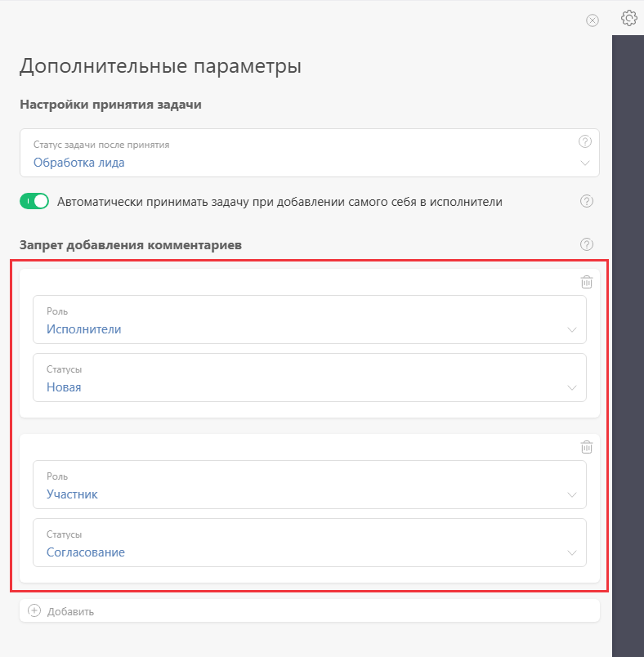
Task: Show help for Статус задачи после принятия
Action: 585,141
